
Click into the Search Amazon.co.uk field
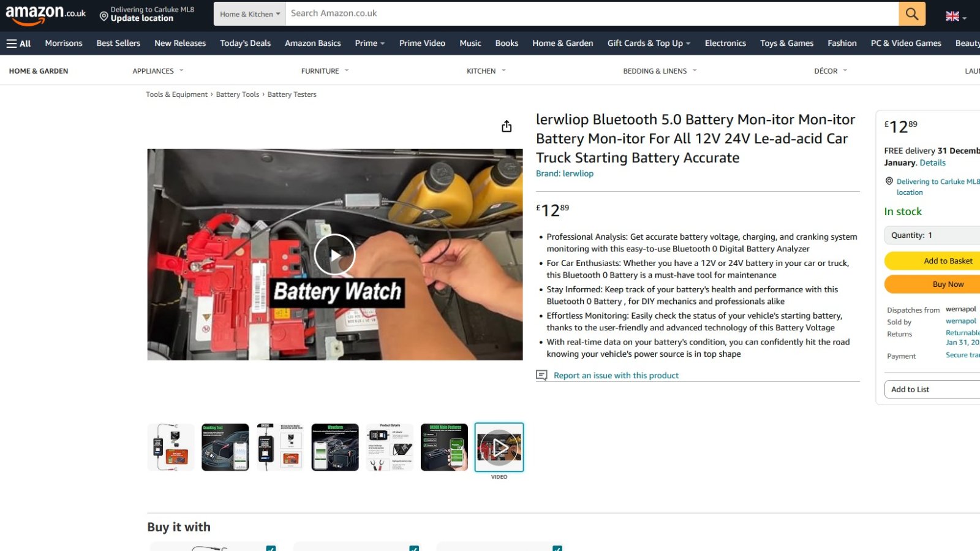(592, 13)
